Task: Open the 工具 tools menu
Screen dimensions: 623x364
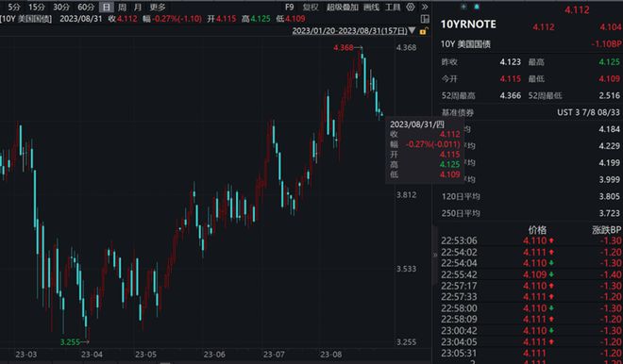Action: pyautogui.click(x=393, y=8)
